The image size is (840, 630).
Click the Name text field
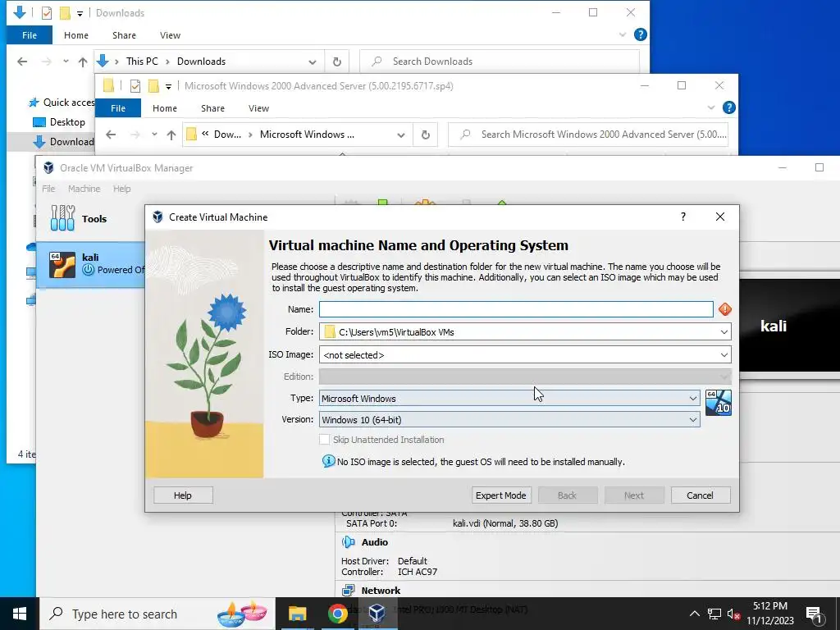tap(516, 309)
